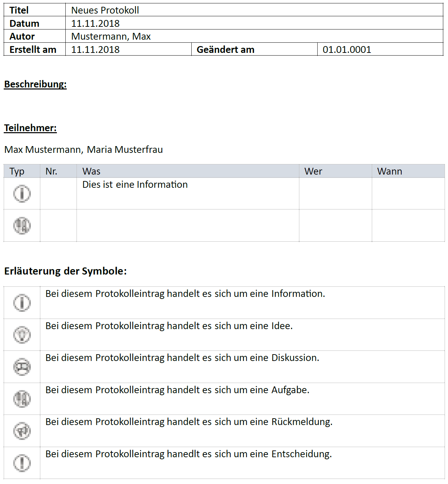Click the 'Wer' column header

(x=313, y=171)
